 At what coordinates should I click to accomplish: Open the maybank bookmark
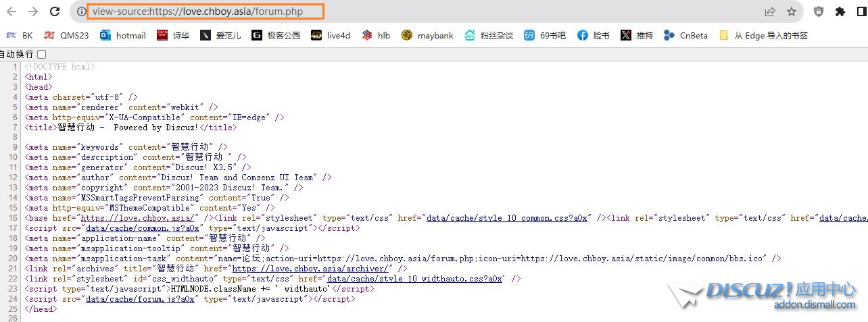point(427,35)
